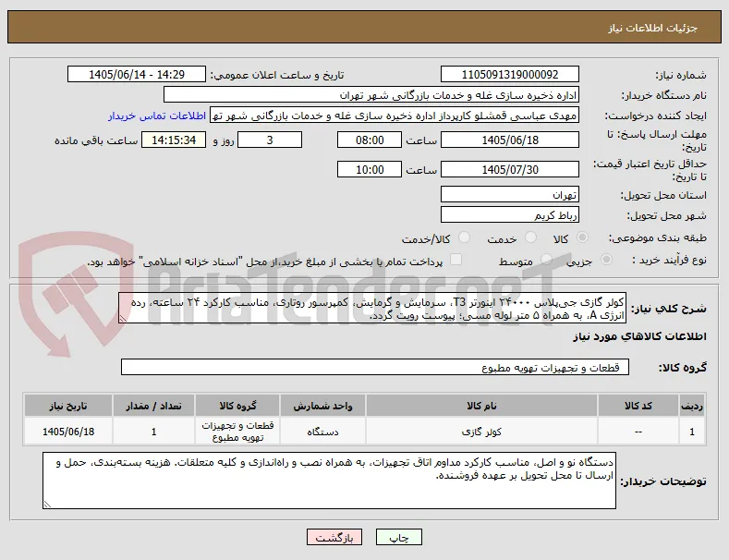Click the resize handle of description text area
Viewport: 729px width, 560px height.
click(x=123, y=319)
